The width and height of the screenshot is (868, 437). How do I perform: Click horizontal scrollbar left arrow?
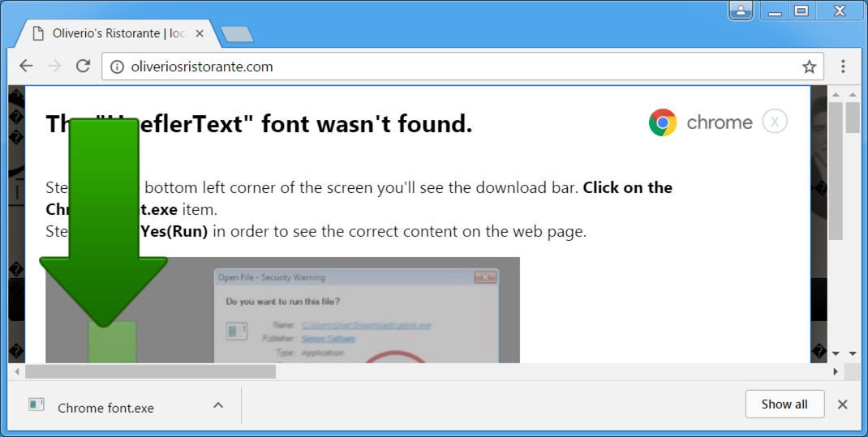click(x=16, y=371)
